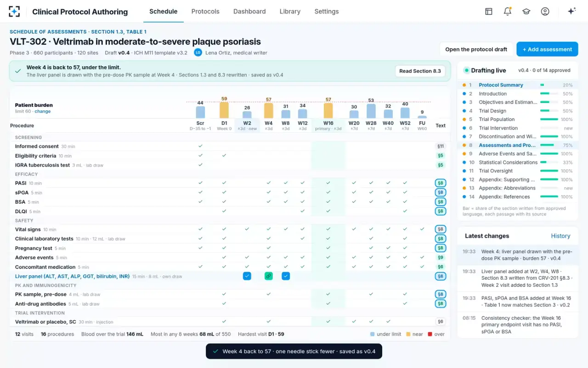Open the §8 badge on Liver panel row
This screenshot has height=368, width=588.
[441, 276]
